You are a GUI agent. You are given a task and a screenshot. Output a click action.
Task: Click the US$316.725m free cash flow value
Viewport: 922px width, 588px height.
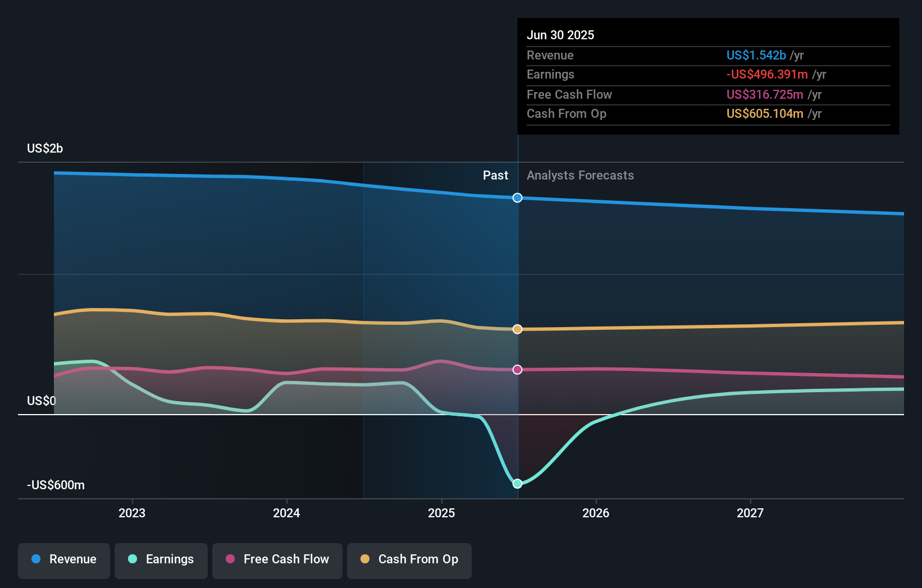click(x=765, y=94)
